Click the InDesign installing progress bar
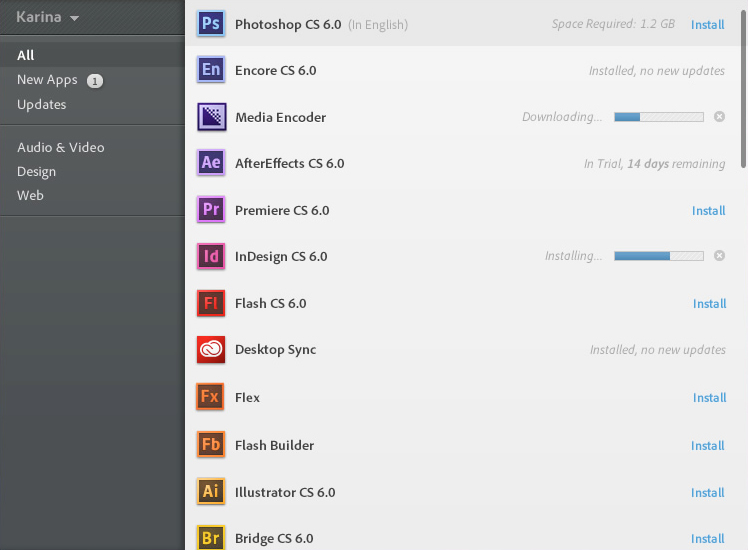 pyautogui.click(x=658, y=256)
